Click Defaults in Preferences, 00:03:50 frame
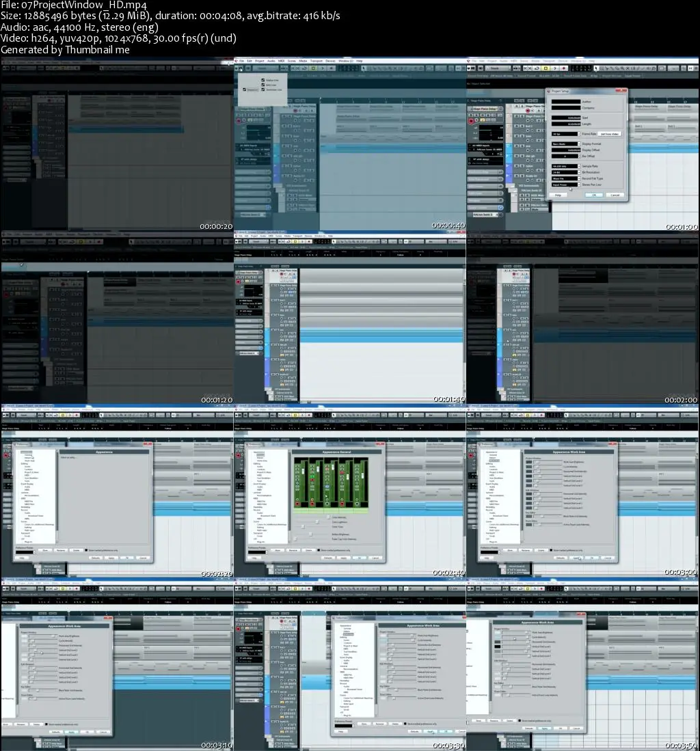 click(x=529, y=728)
